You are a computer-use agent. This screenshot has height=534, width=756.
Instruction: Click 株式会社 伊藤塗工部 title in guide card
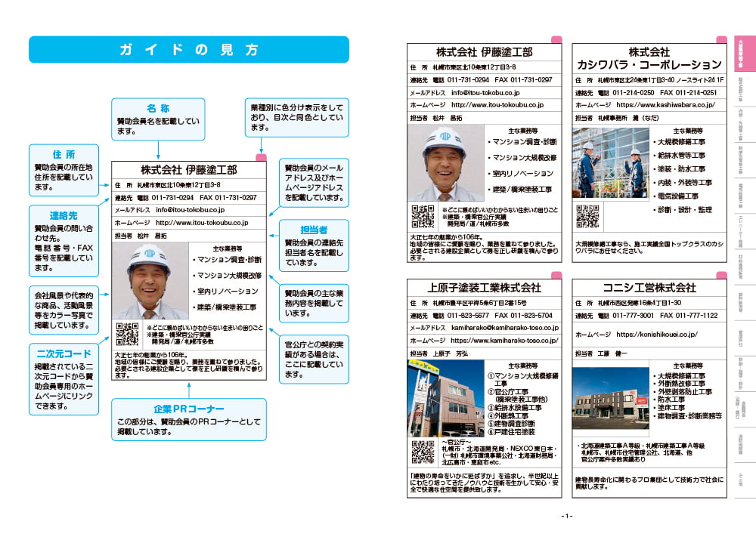coord(188,169)
